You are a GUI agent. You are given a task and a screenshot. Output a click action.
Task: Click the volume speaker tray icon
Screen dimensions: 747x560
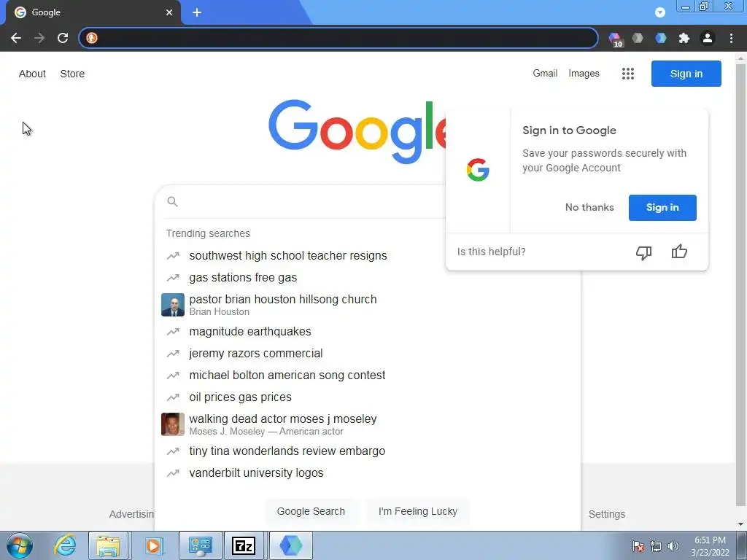pos(673,546)
